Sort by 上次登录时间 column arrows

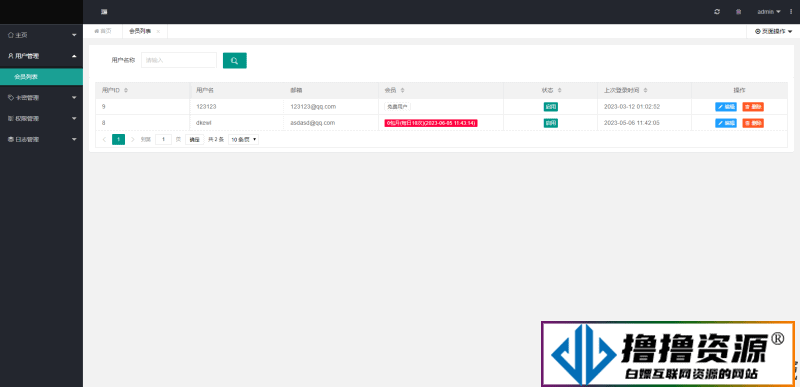[645, 90]
